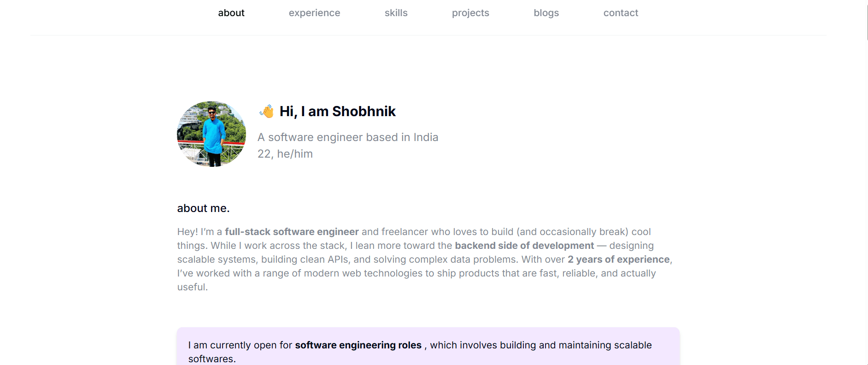Click the currently active 'about' nav item
The height and width of the screenshot is (365, 868).
click(231, 12)
